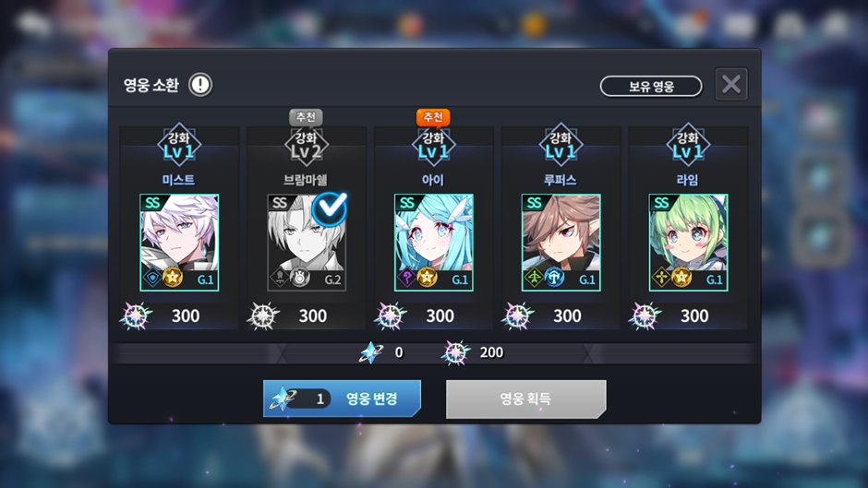The width and height of the screenshot is (868, 488).
Task: Select the 라임 hero portrait
Action: (688, 243)
